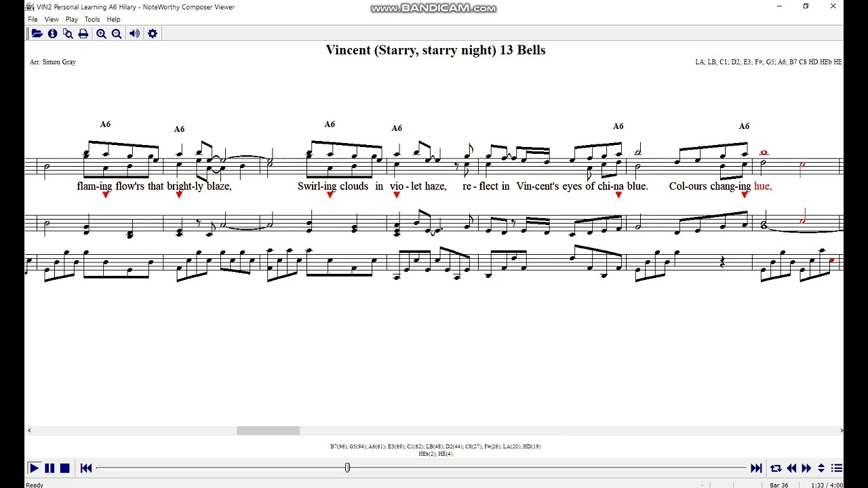Click the up-down tempo stepper icon
Screen dimensions: 868x488
[821, 468]
